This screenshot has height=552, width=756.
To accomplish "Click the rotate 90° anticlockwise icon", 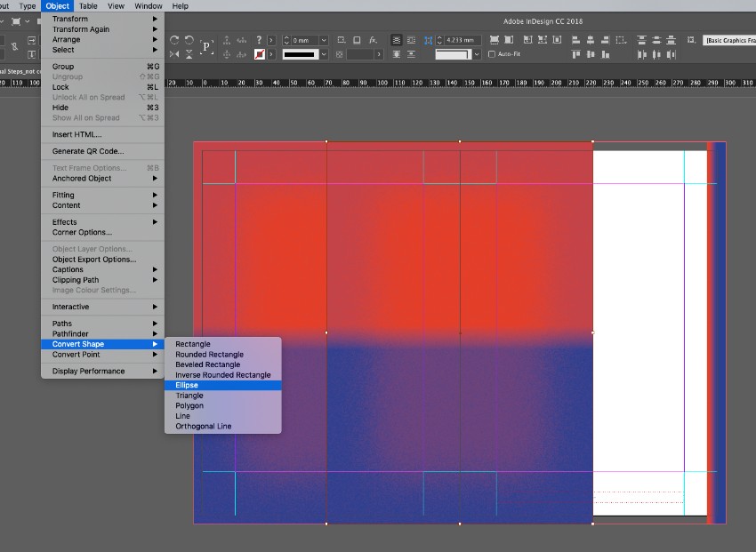I will [188, 40].
